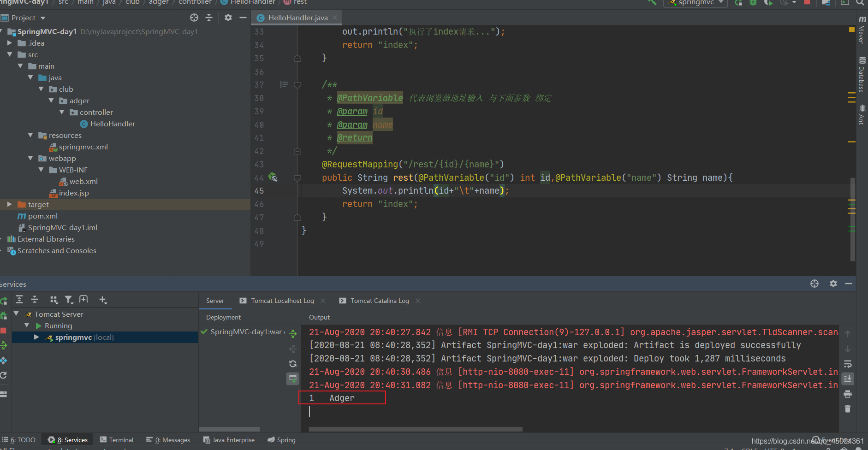This screenshot has width=868, height=450.
Task: Collapse the src folder
Action: pyautogui.click(x=9, y=54)
